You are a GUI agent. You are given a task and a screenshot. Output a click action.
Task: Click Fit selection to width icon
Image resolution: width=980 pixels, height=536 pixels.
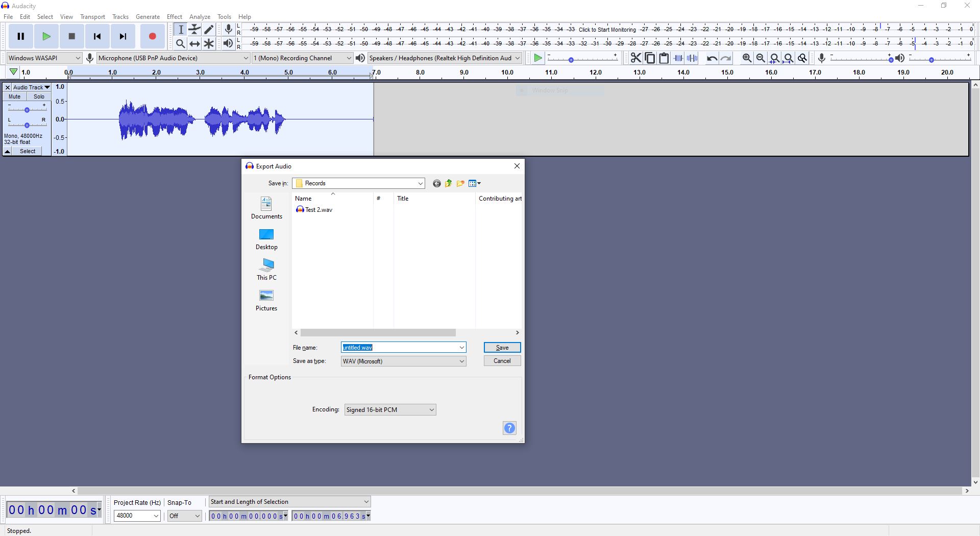774,58
